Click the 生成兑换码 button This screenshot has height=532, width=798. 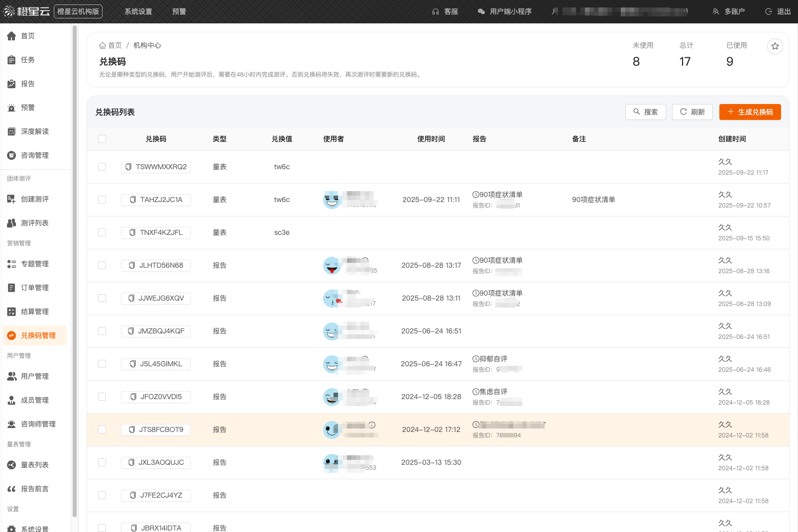(750, 112)
